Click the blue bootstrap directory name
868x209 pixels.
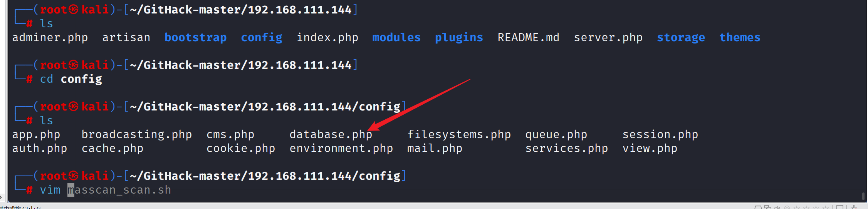pyautogui.click(x=195, y=37)
